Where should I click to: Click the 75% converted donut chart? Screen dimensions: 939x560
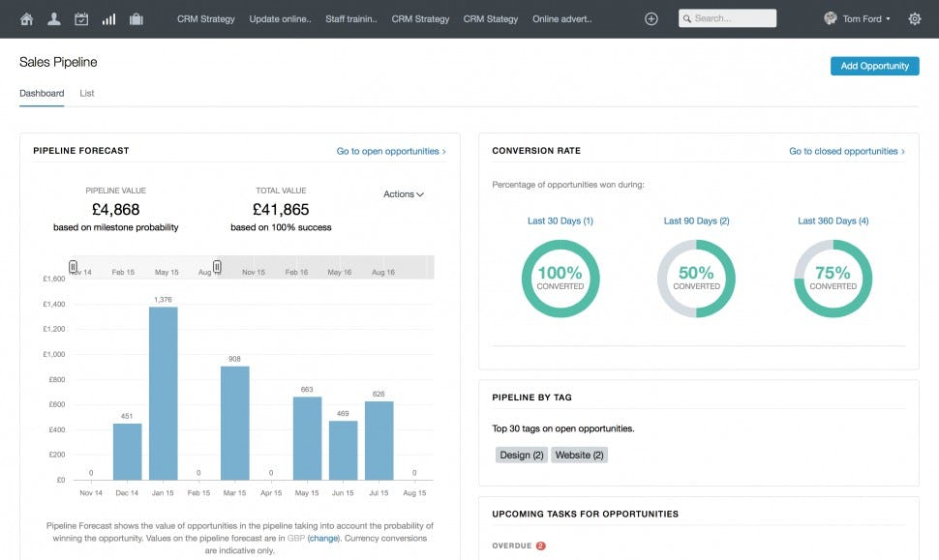pyautogui.click(x=833, y=279)
